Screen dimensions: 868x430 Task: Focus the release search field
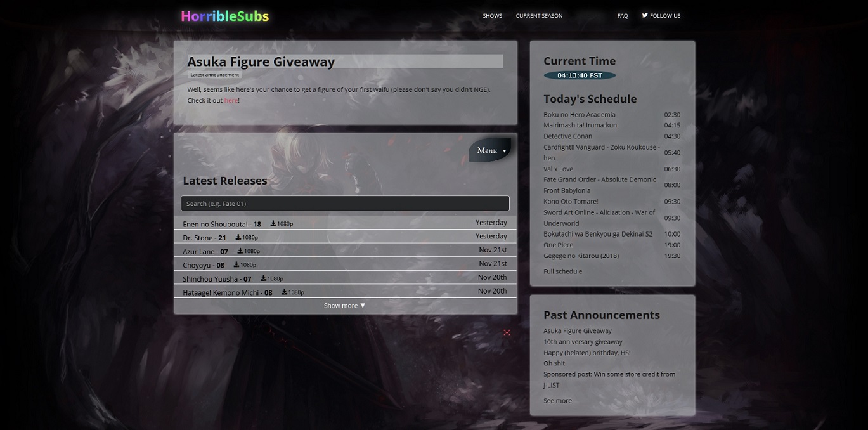tap(345, 204)
